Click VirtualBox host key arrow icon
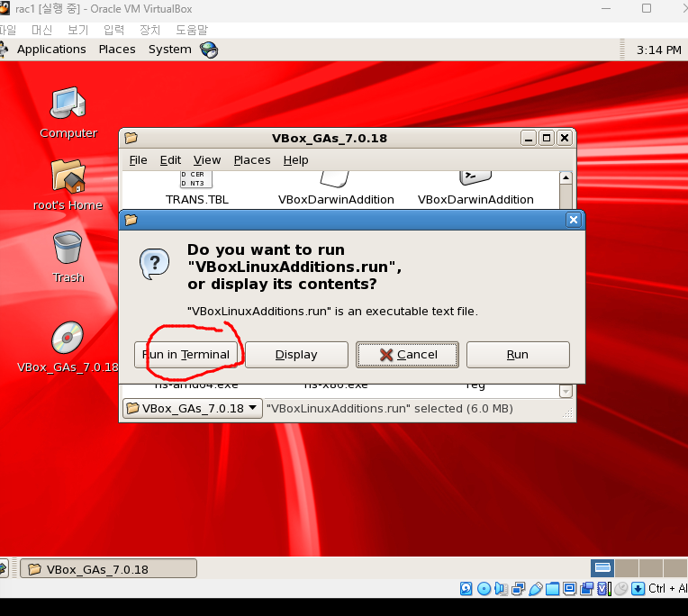688x616 pixels. (638, 589)
